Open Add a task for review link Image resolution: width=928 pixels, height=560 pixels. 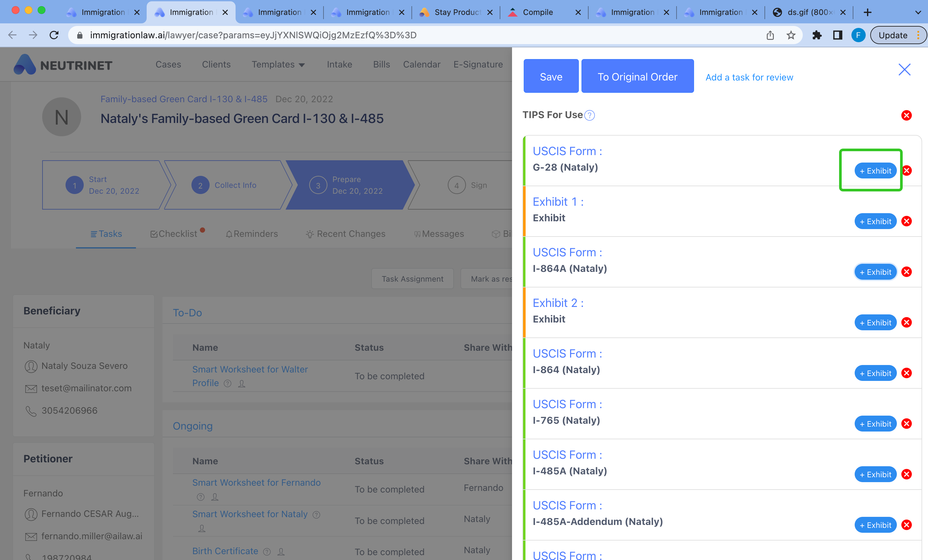749,77
